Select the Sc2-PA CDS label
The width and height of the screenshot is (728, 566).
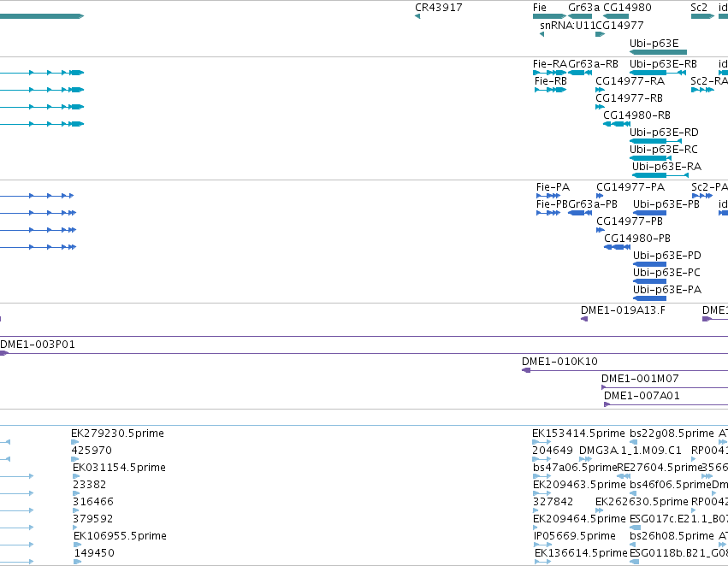(x=709, y=187)
